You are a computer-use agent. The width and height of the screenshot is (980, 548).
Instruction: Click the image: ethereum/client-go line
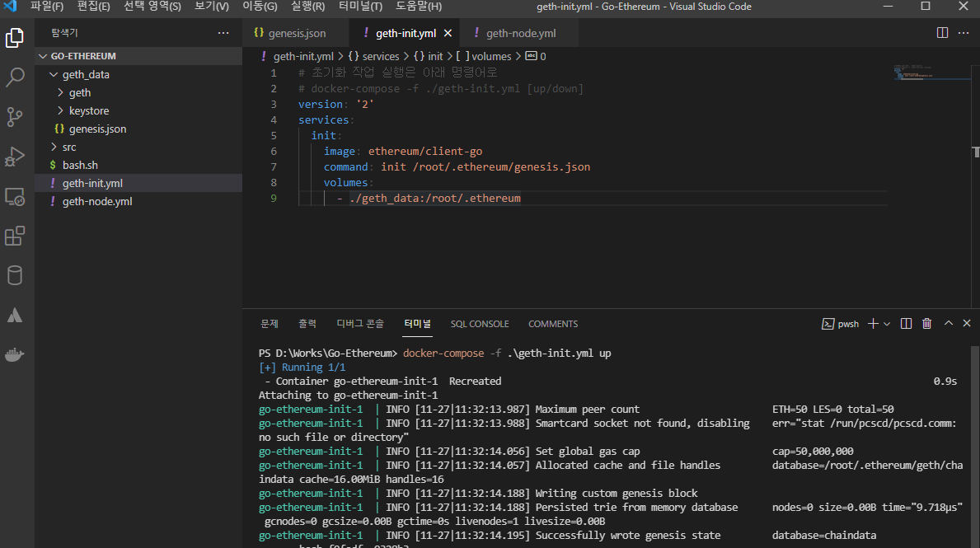click(x=403, y=152)
